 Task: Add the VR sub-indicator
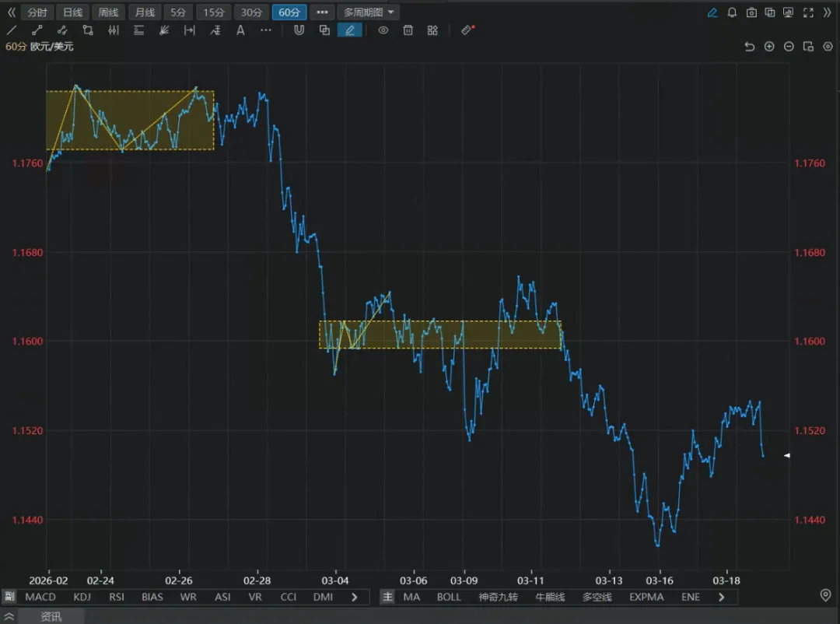[x=255, y=597]
